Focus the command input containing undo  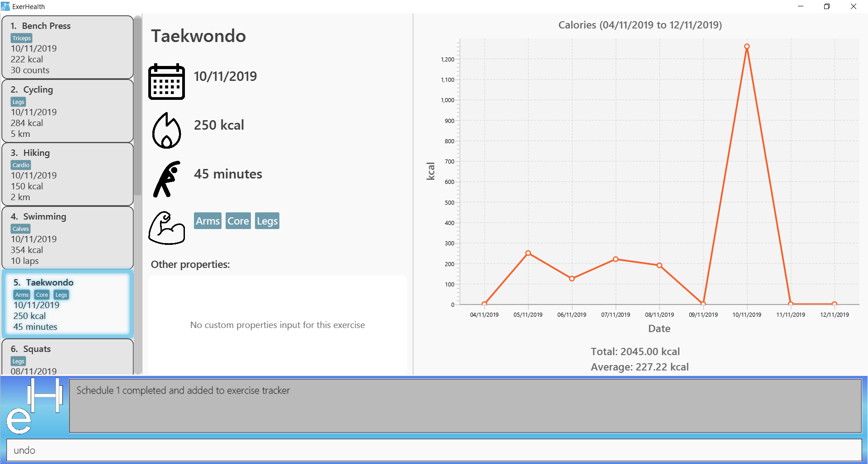click(434, 450)
